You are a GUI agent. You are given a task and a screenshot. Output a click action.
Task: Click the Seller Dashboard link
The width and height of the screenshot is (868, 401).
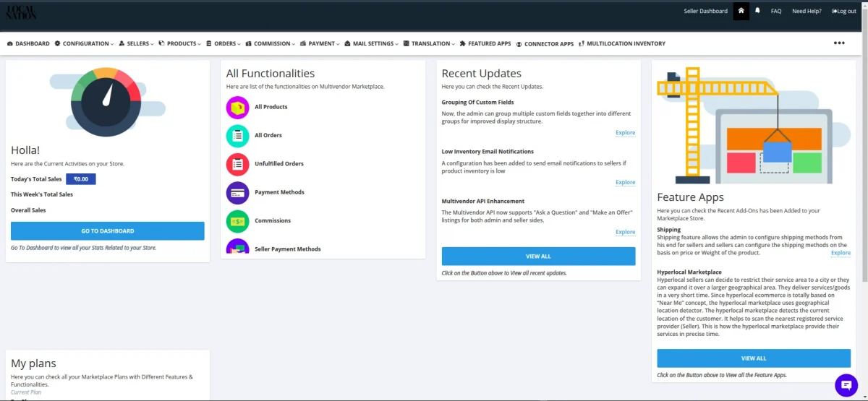pos(706,11)
